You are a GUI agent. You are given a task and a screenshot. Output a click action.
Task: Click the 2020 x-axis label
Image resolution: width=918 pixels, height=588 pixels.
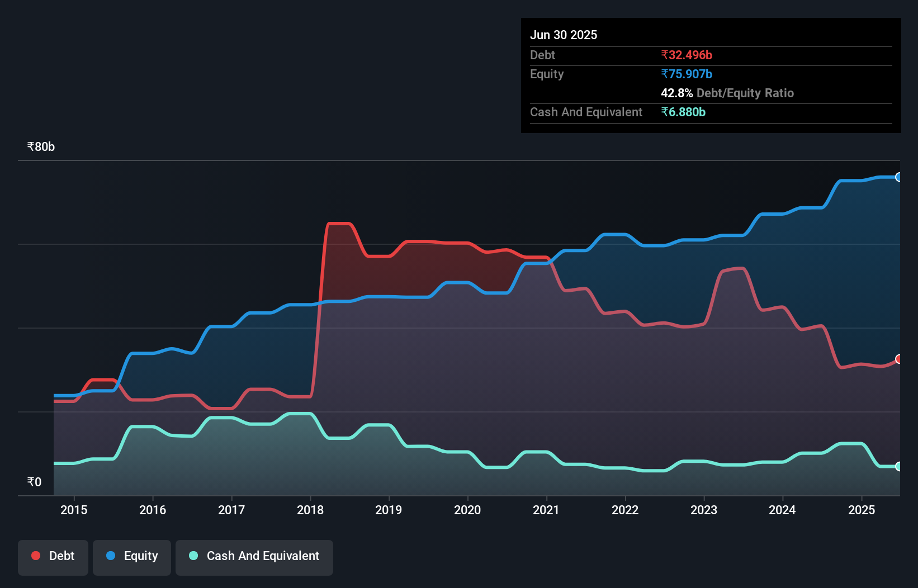tap(467, 510)
